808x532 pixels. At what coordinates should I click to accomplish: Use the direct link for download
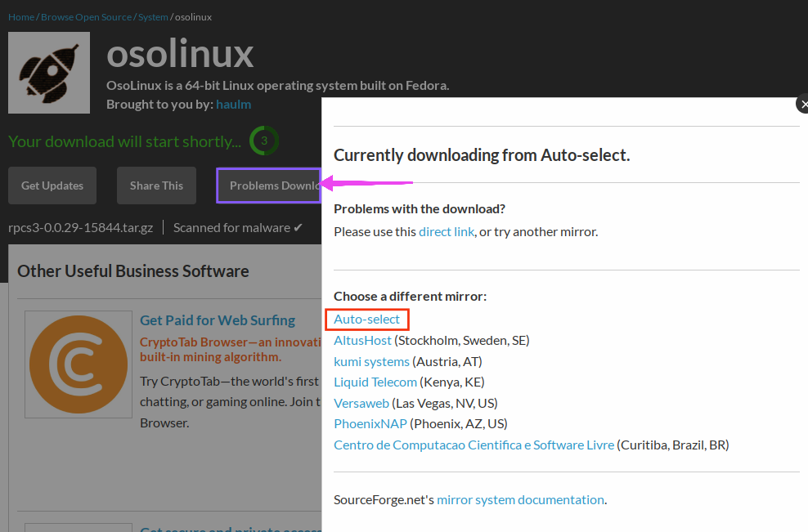coord(446,232)
